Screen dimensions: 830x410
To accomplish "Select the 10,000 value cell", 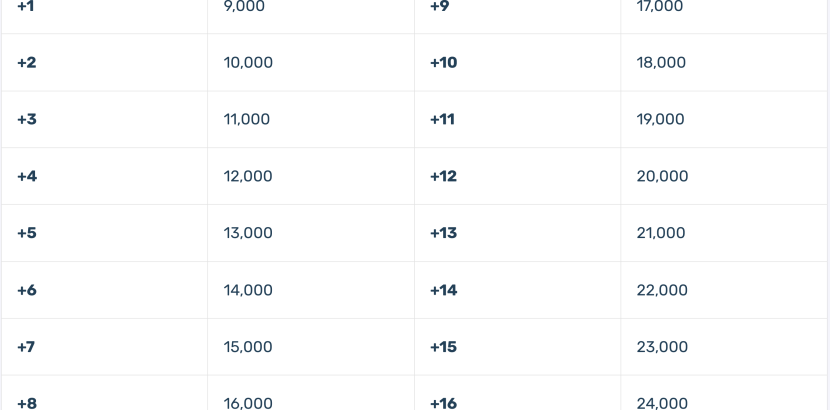I will (248, 62).
